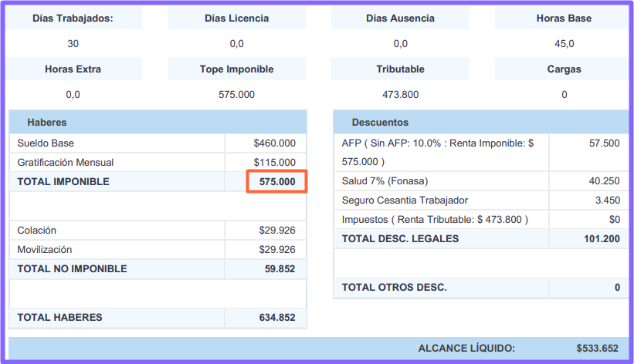The height and width of the screenshot is (364, 634).
Task: Select the Seguro Cesantia amount 3.450
Action: [x=607, y=201]
